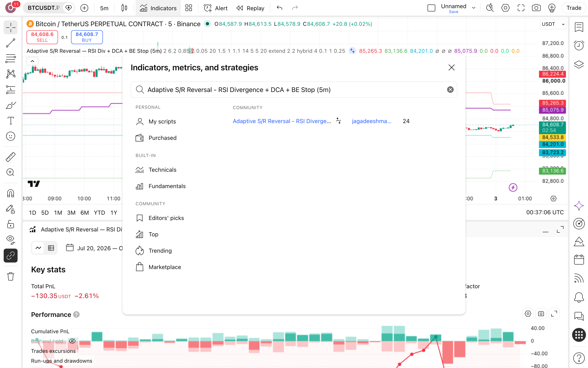Collapse the indicator legend chevron

32,61
